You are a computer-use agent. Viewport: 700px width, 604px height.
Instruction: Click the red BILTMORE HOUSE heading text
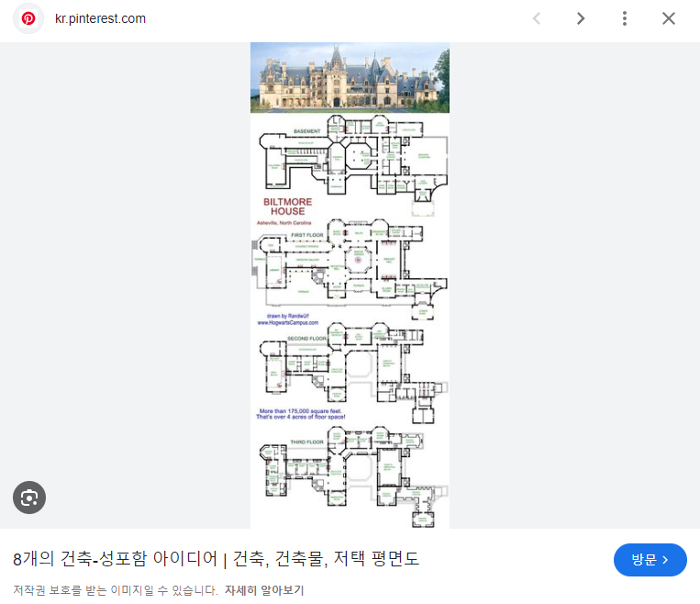coord(287,207)
